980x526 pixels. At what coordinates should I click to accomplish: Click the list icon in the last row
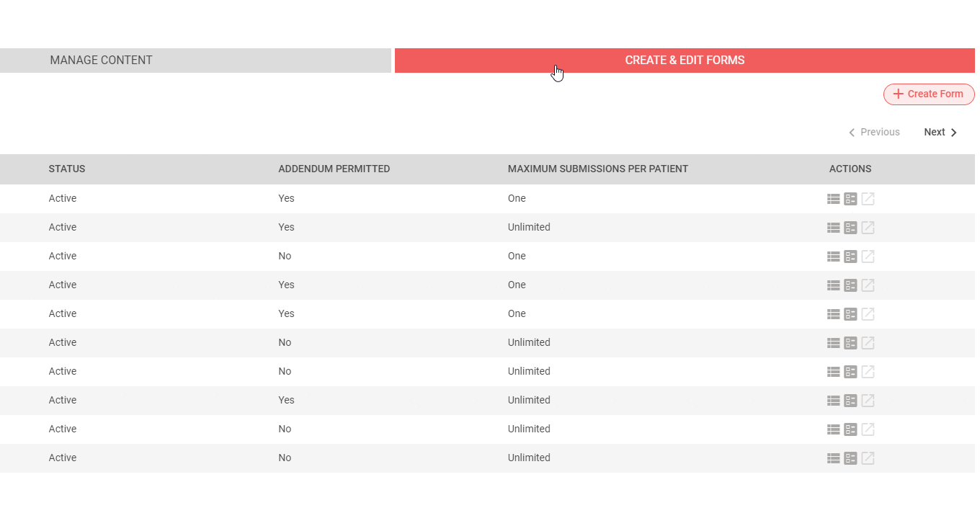tap(833, 458)
